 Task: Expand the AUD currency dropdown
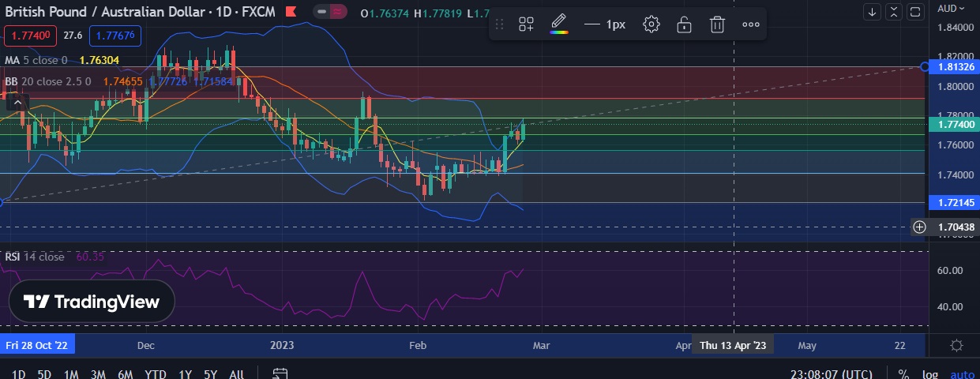(952, 9)
